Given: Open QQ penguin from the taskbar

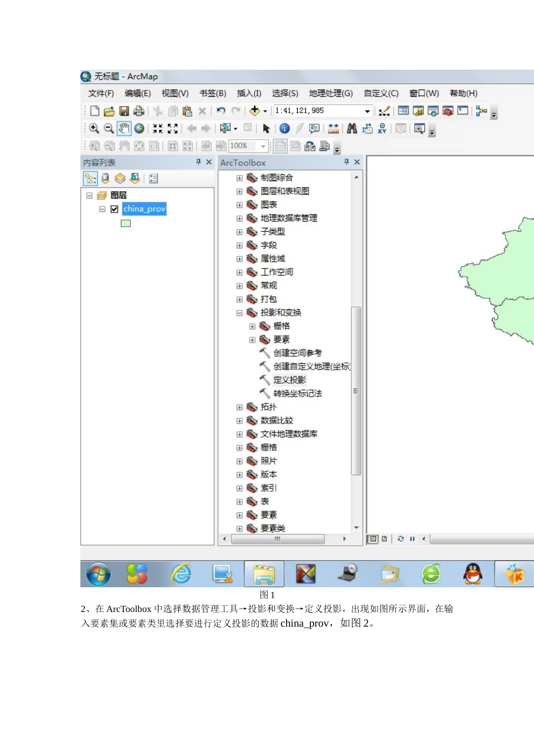Looking at the screenshot, I should point(473,574).
